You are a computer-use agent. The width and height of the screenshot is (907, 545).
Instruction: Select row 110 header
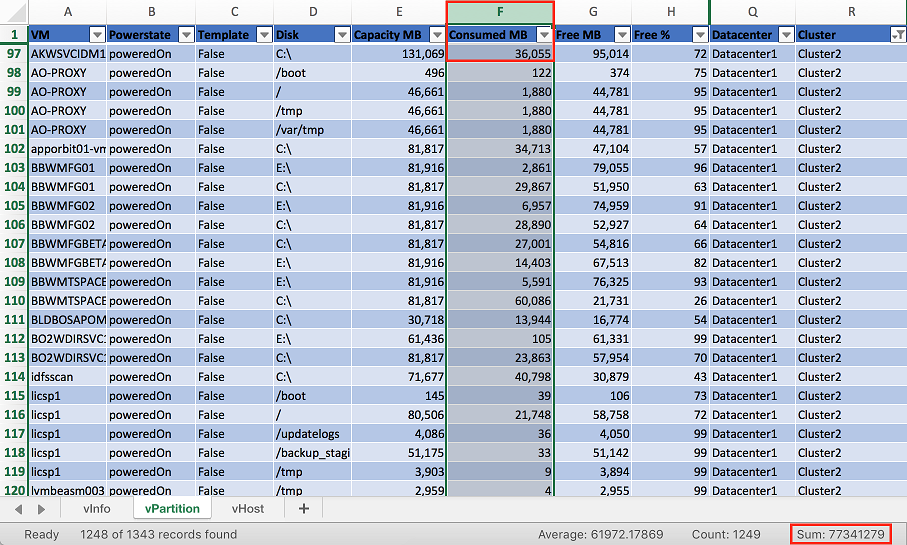[14, 301]
